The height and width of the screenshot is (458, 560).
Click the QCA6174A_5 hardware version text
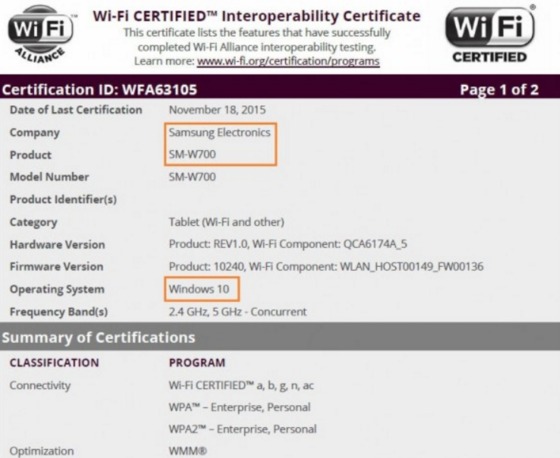pyautogui.click(x=375, y=244)
